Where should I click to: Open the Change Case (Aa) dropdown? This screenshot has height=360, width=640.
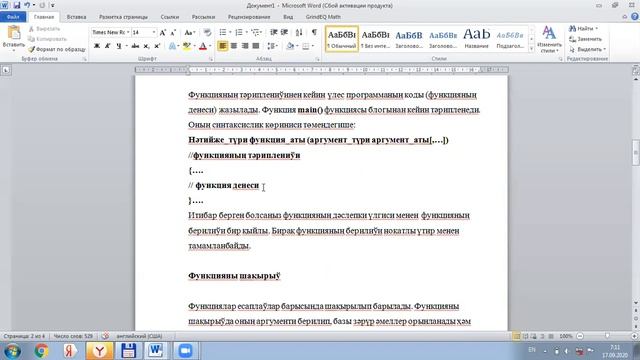189,33
